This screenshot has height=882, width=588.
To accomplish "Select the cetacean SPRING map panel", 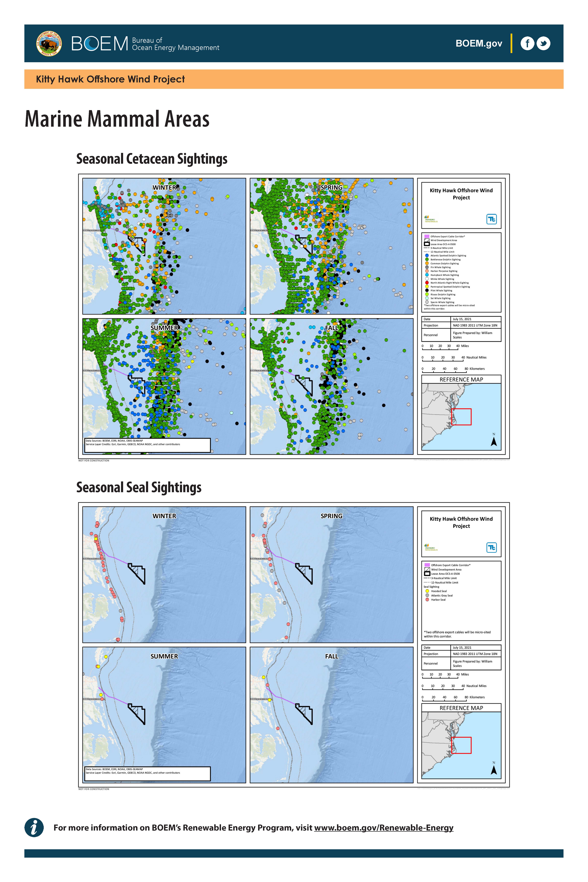I will [x=331, y=246].
